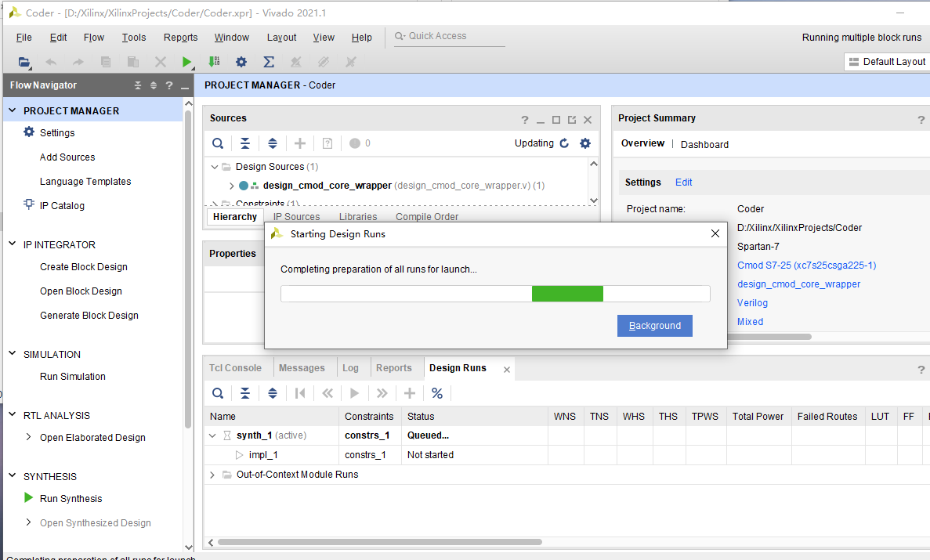Click the plus icon in the Sources toolbar
The image size is (930, 560).
click(x=300, y=143)
